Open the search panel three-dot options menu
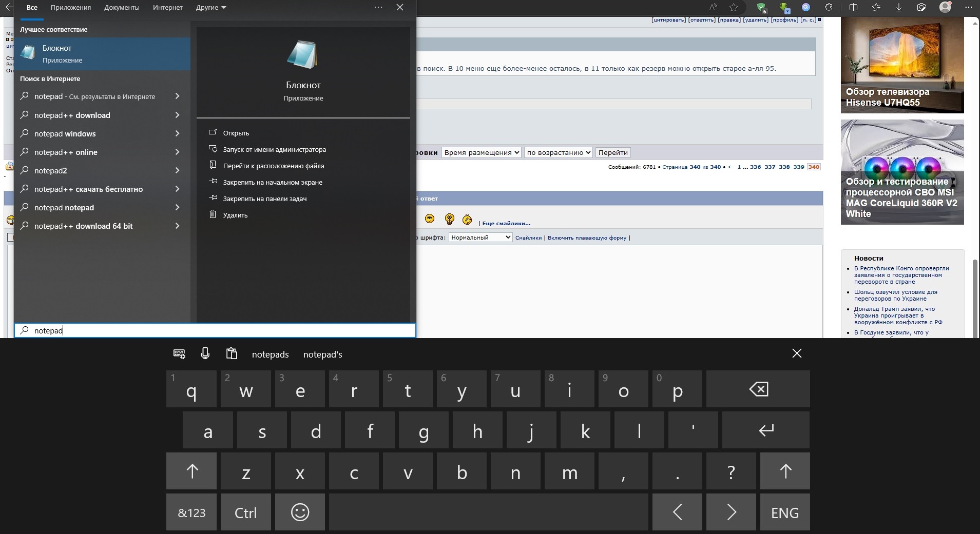This screenshot has width=980, height=534. click(x=378, y=7)
